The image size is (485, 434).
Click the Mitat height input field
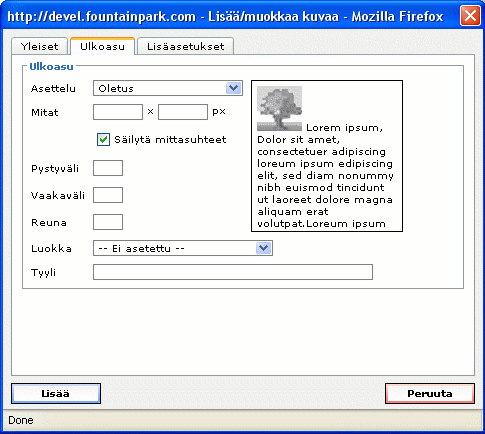[x=183, y=112]
